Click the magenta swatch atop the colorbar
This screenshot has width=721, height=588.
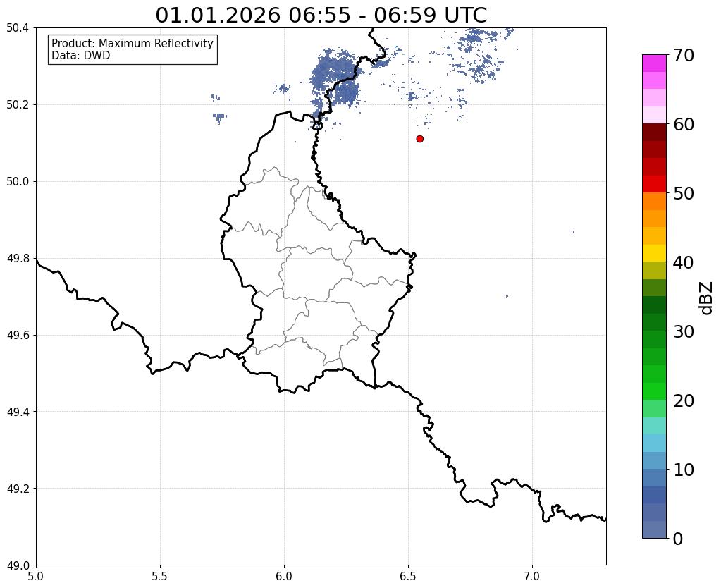[x=654, y=63]
